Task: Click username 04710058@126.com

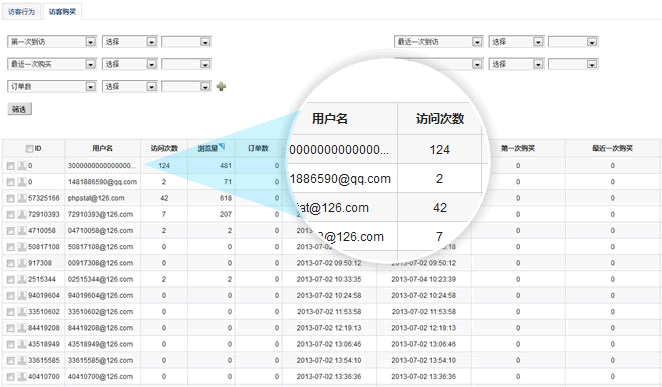Action: 100,230
